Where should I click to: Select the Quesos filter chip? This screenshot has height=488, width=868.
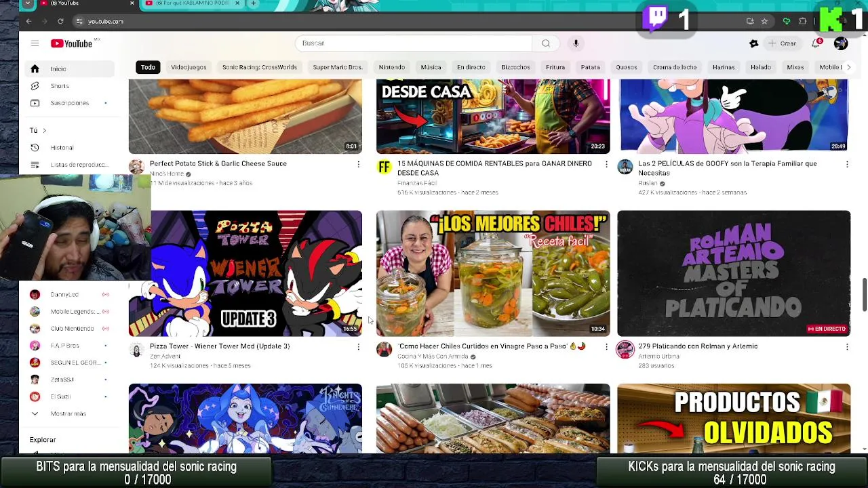click(627, 67)
